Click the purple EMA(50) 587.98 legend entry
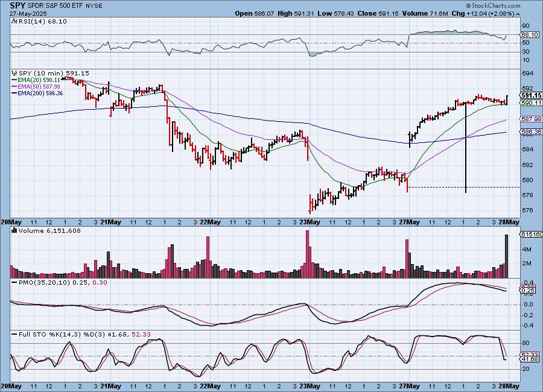Viewport: 543px width, 392px height. click(x=36, y=87)
